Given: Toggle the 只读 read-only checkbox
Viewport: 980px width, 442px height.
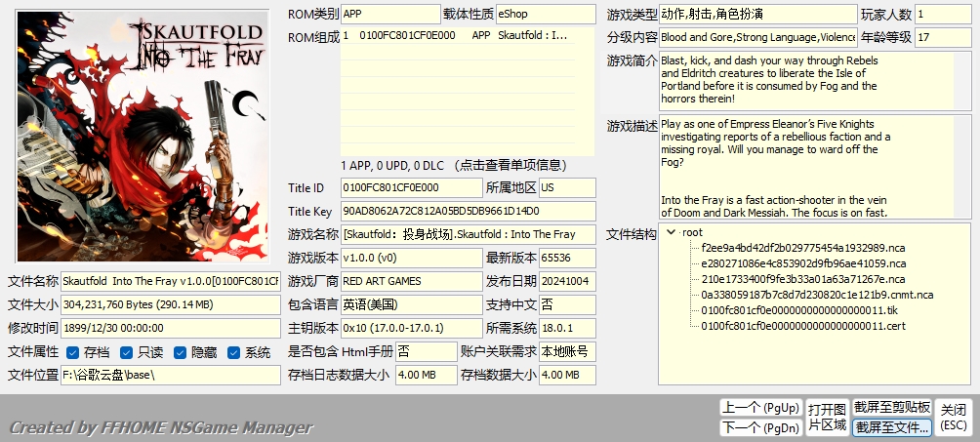Looking at the screenshot, I should click(126, 352).
